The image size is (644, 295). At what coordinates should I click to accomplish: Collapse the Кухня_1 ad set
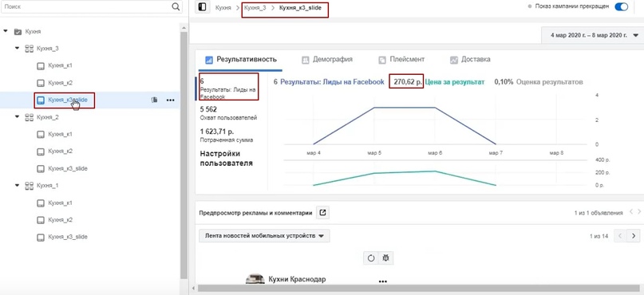pyautogui.click(x=17, y=186)
